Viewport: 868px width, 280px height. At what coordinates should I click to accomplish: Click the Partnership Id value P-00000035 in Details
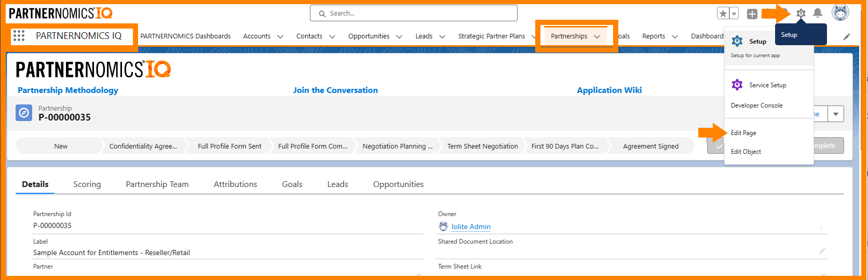click(x=52, y=225)
